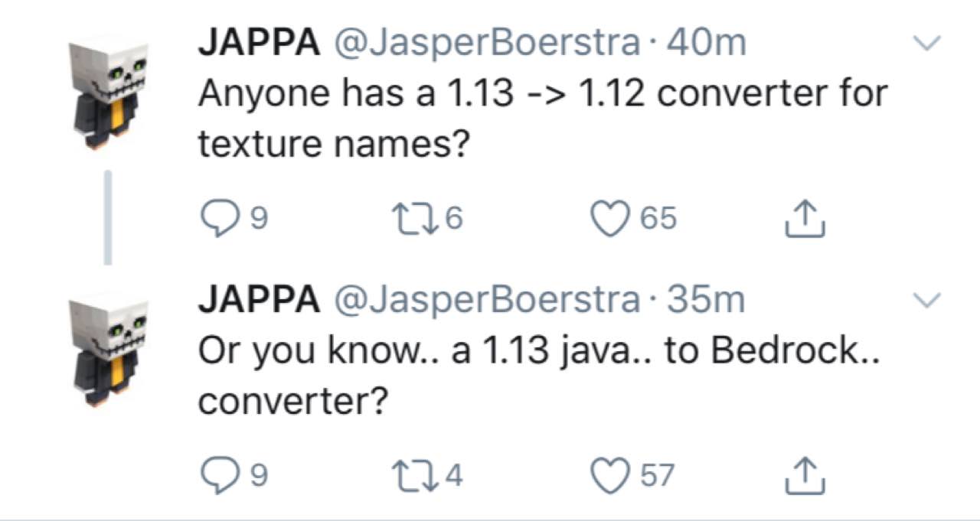This screenshot has width=980, height=521.
Task: Open @JasperBoerstra handle on the 35m tweet
Action: pos(485,300)
